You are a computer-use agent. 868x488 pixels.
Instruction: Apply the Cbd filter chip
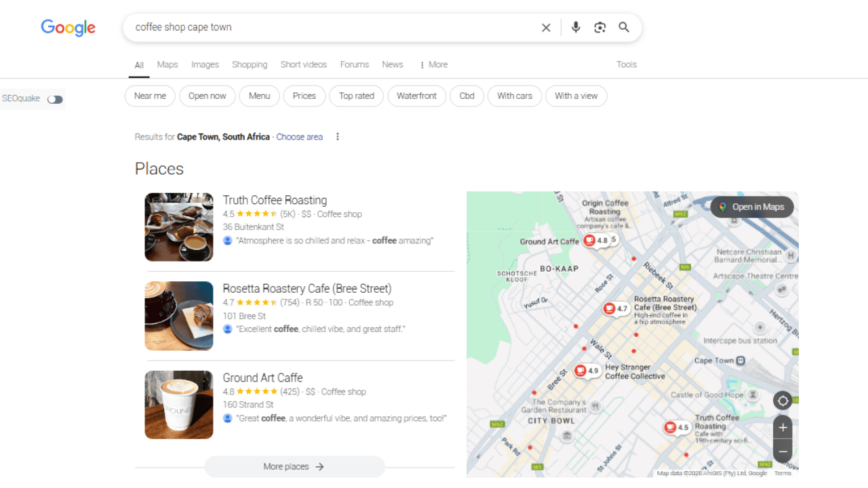467,96
